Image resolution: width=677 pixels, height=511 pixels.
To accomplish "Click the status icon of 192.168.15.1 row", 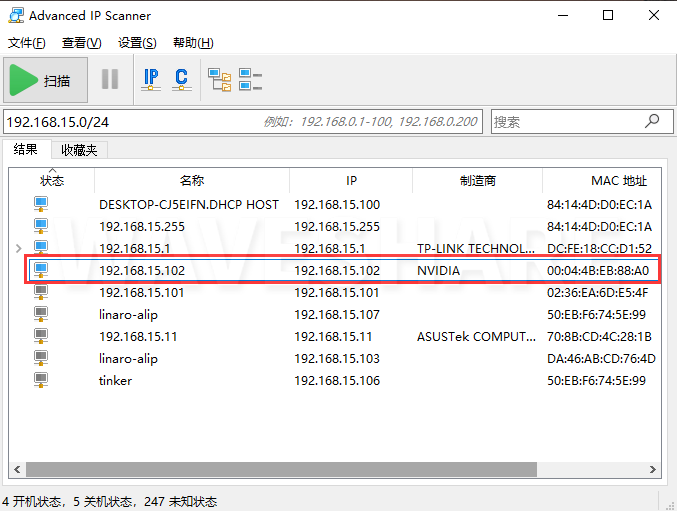I will [x=41, y=248].
